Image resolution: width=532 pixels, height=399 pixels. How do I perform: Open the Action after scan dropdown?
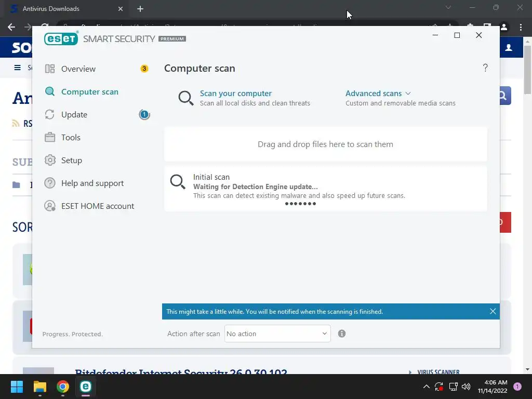click(277, 334)
